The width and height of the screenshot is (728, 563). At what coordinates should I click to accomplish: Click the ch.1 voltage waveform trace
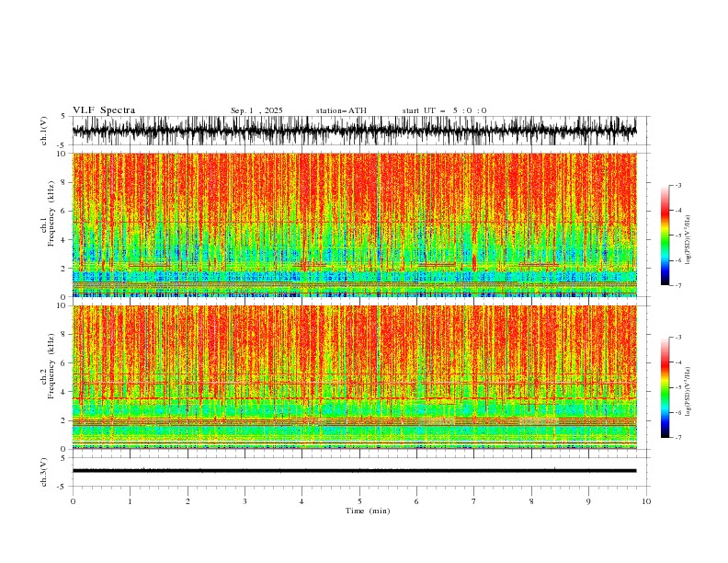pos(354,131)
